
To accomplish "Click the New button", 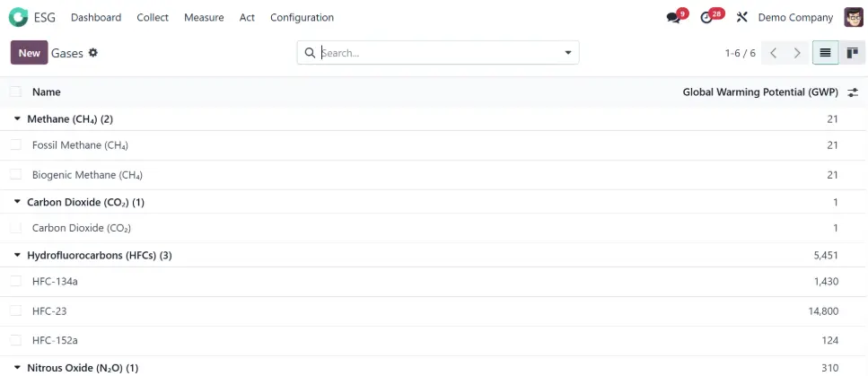I will tap(29, 53).
